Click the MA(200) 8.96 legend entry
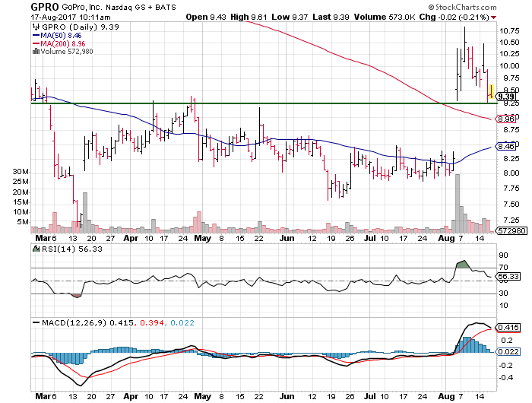532x403 pixels. [59, 43]
